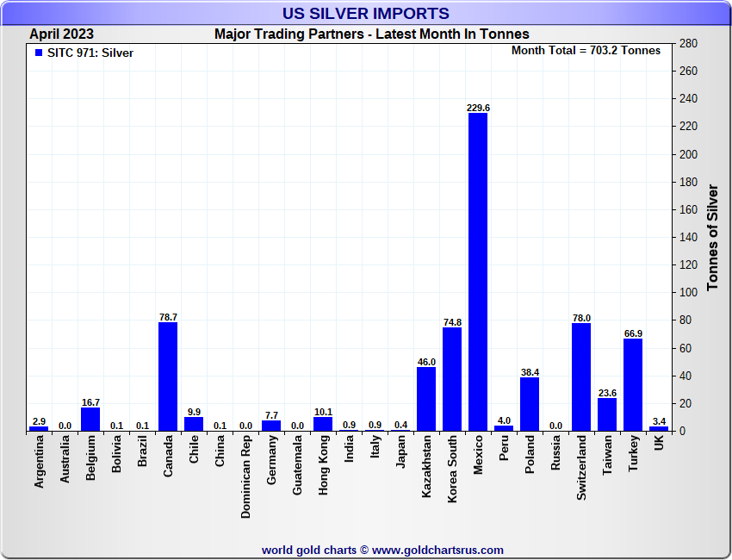
Task: Click the Switzerland bar labeled 78.0
Action: coord(581,376)
